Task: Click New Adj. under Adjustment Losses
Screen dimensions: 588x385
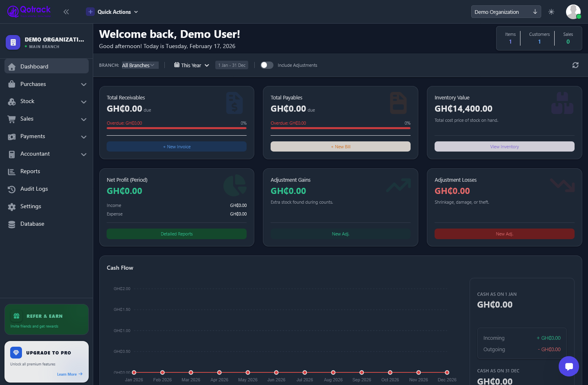Action: 505,234
